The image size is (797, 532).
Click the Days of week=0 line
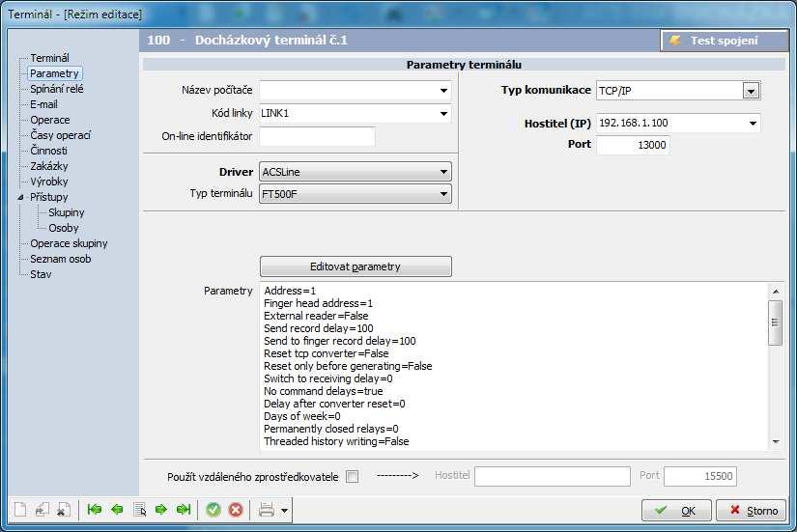(302, 416)
